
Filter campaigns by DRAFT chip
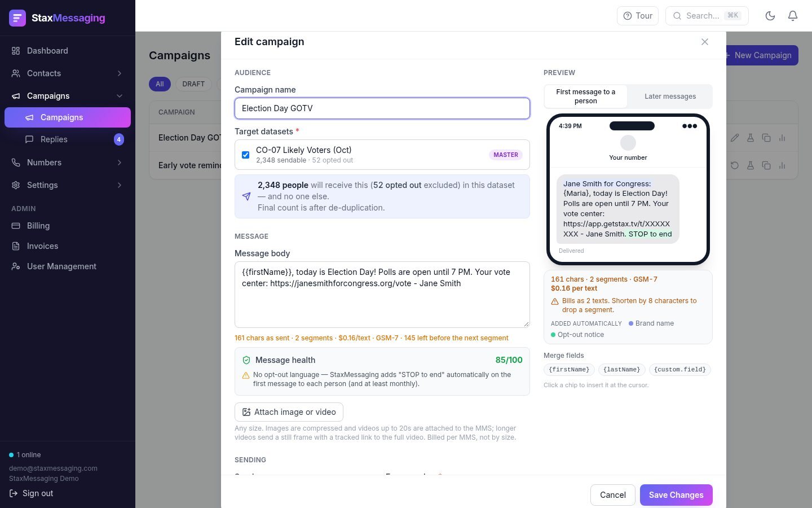point(193,84)
